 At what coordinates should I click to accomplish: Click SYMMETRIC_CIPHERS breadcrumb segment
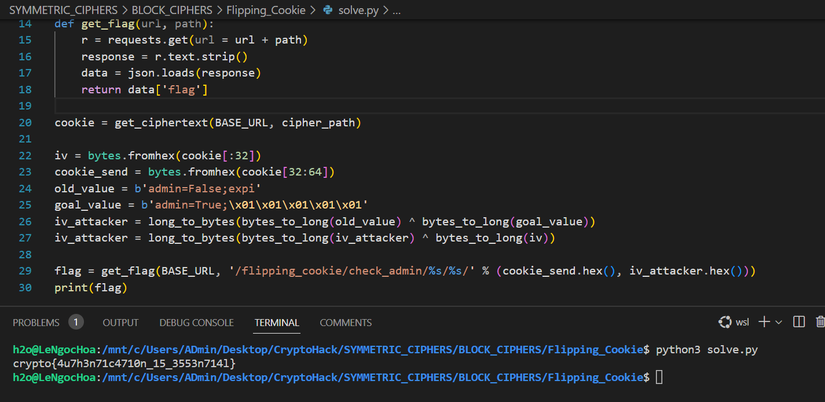click(64, 9)
